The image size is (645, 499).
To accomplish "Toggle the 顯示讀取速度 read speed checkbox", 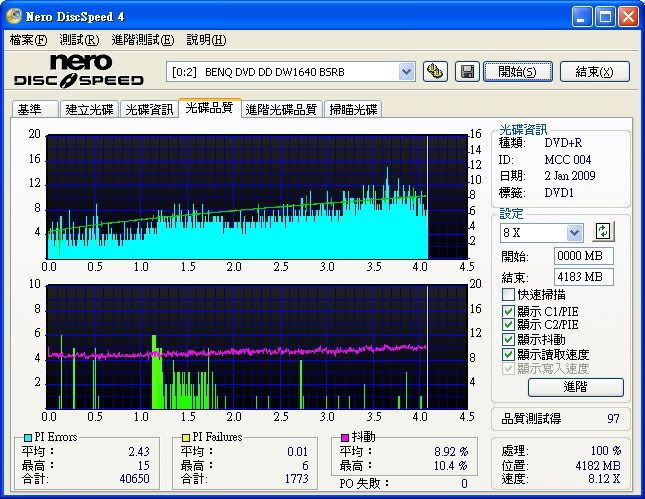I will 509,354.
